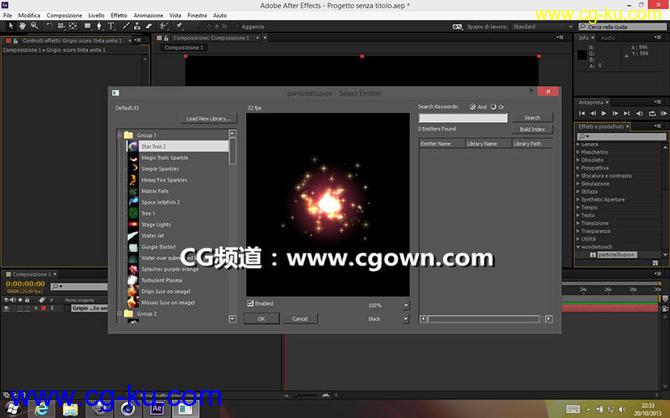This screenshot has width=670, height=418.
Task: Toggle audio mute in Anteprima panel
Action: pos(640,113)
